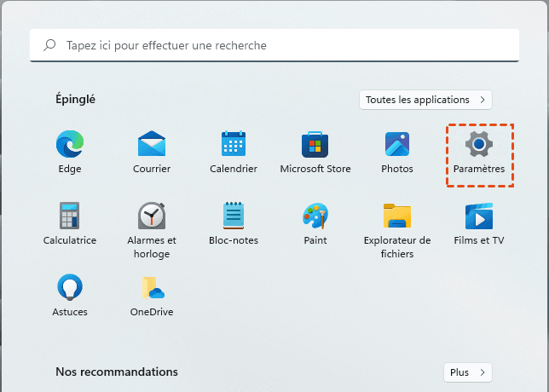Open the Astuces tips app

tap(70, 288)
